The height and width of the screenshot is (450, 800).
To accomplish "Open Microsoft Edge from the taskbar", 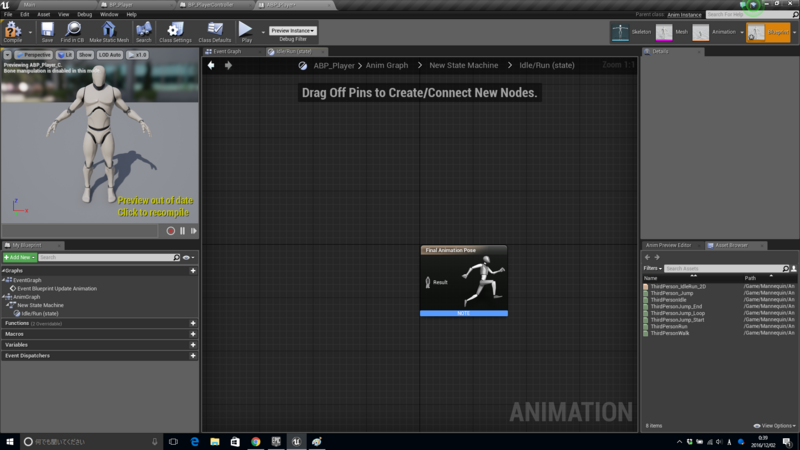I will pyautogui.click(x=194, y=441).
